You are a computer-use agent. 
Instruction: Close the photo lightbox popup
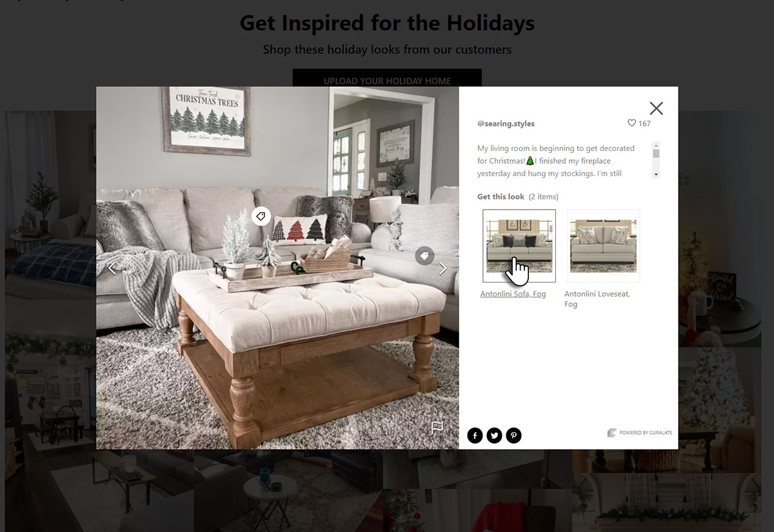pyautogui.click(x=656, y=108)
